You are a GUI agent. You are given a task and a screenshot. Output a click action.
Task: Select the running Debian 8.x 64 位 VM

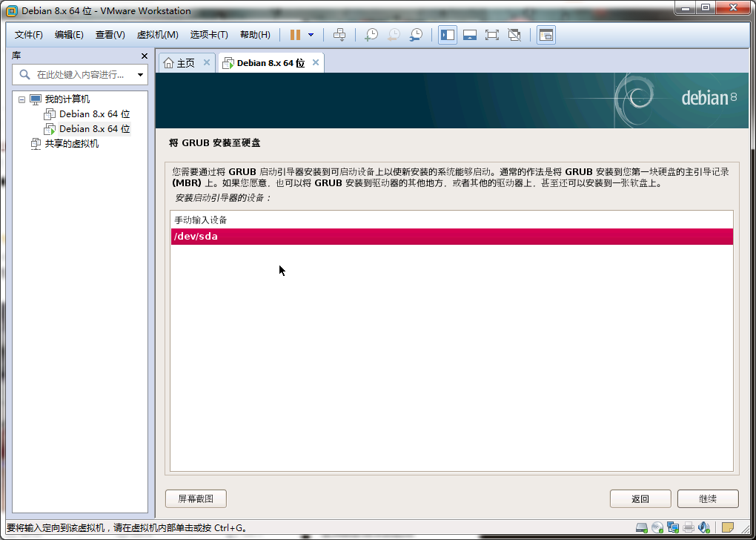[x=95, y=129]
